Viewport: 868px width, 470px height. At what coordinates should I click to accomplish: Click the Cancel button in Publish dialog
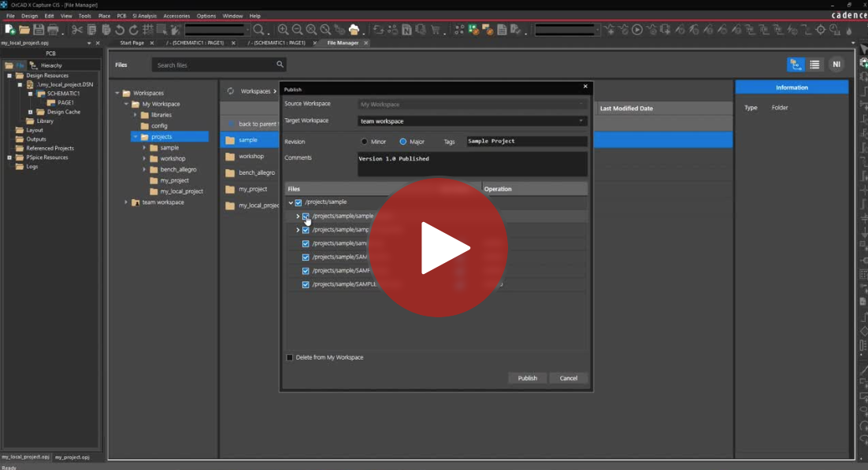[x=569, y=378]
